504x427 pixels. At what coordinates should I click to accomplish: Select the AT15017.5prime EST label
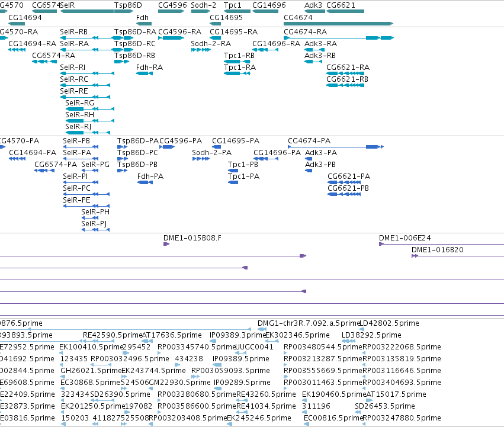click(396, 394)
